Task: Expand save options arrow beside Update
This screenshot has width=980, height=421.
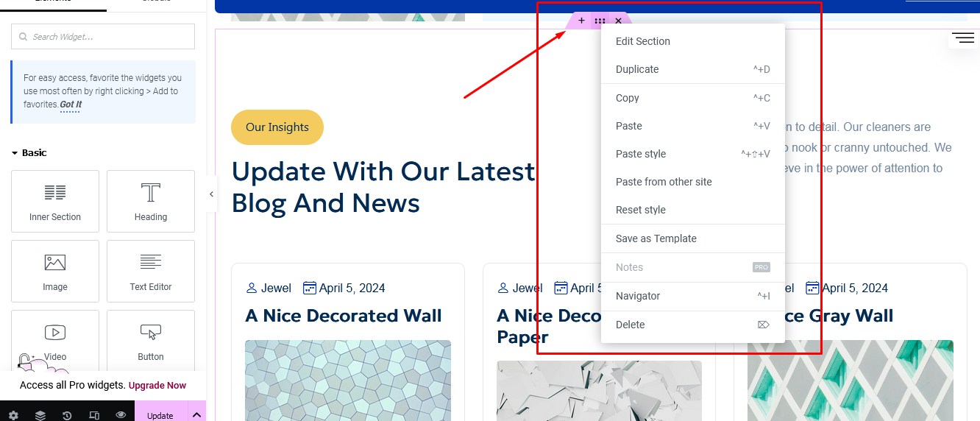Action: coord(196,415)
